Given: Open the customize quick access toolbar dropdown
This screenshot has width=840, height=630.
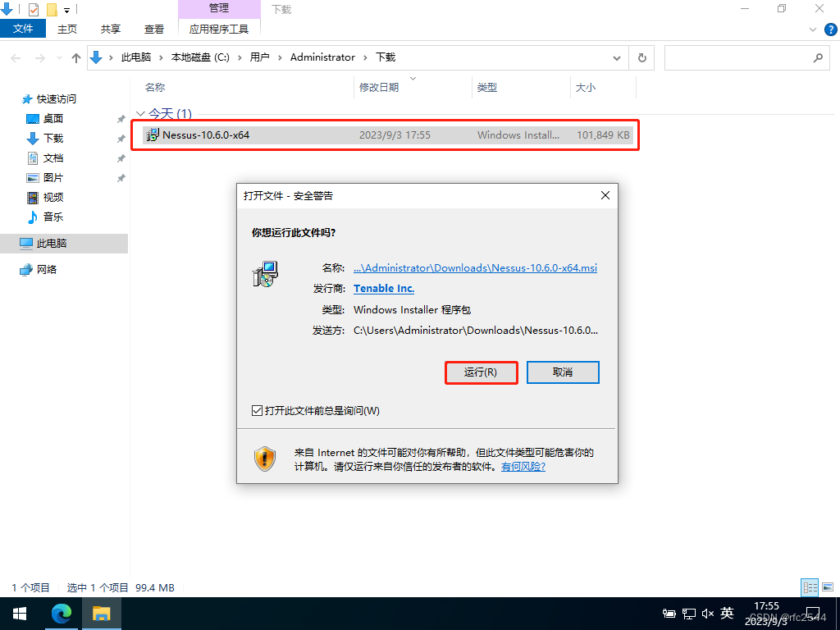Looking at the screenshot, I should [x=67, y=10].
